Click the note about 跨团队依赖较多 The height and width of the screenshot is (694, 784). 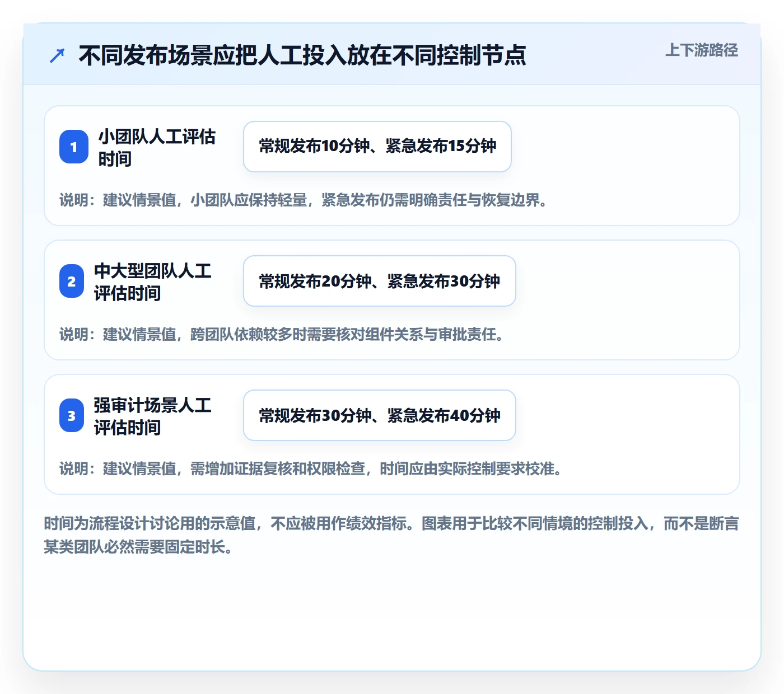(282, 334)
